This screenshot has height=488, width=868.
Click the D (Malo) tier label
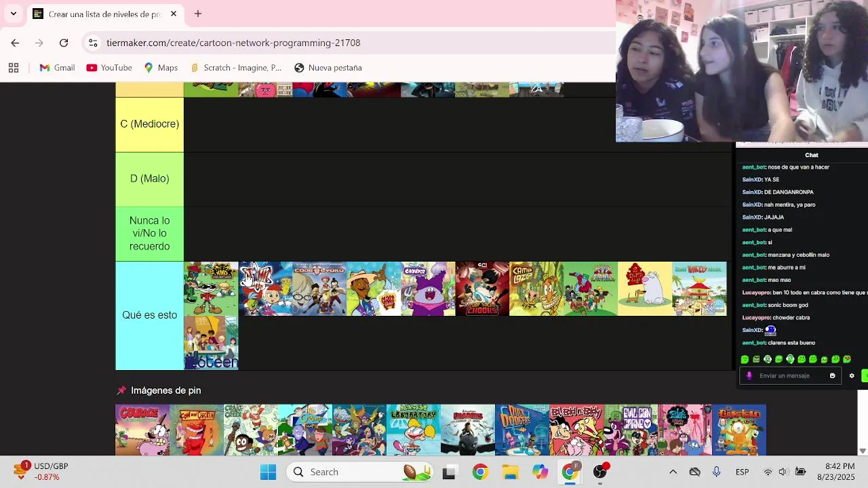[150, 179]
